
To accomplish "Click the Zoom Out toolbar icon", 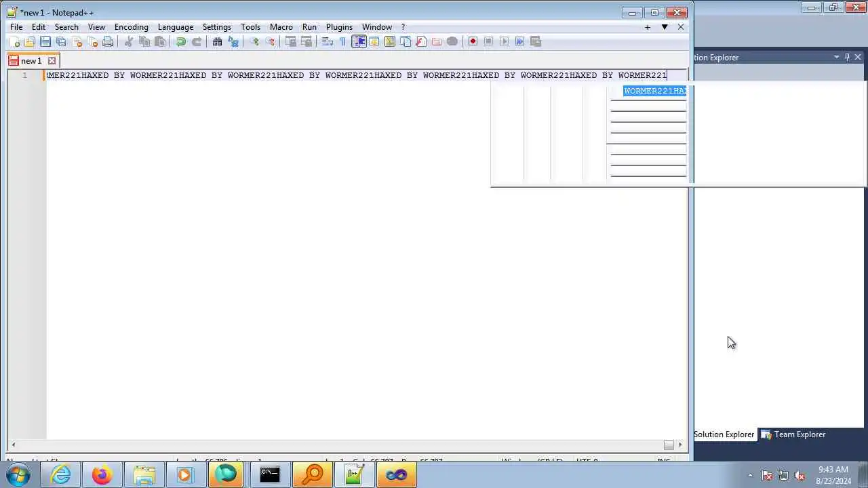I will click(x=270, y=41).
